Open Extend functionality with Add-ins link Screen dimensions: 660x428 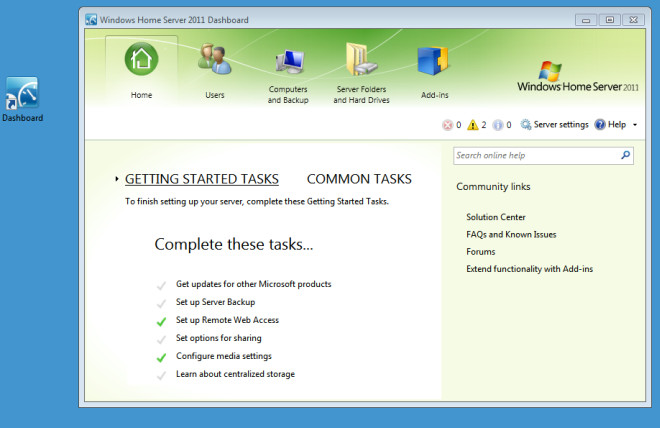tap(530, 269)
